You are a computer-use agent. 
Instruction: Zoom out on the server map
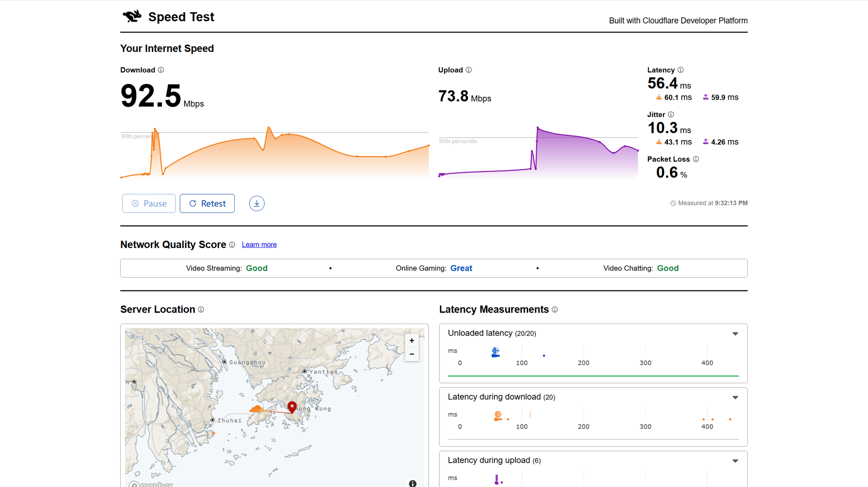[x=411, y=354]
